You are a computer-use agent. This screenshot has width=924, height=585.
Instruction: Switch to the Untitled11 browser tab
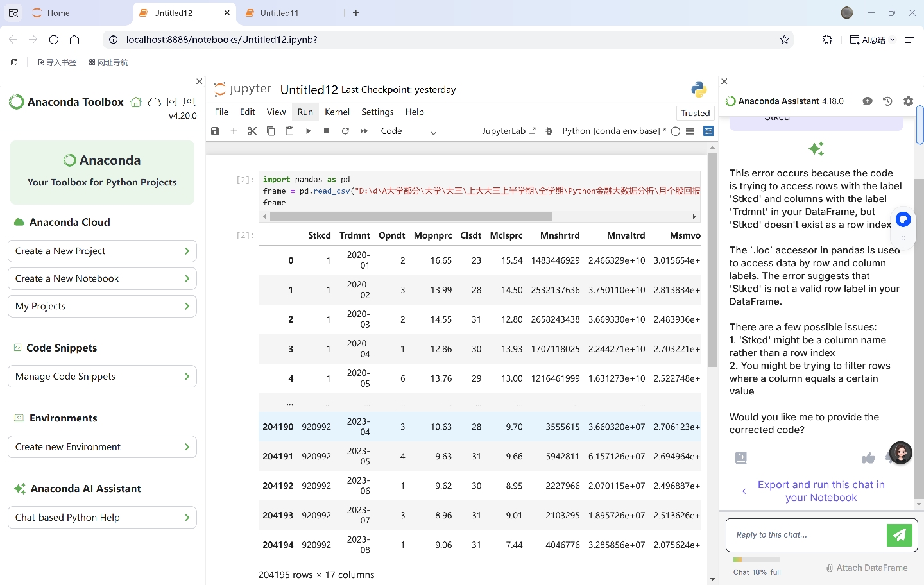(279, 13)
